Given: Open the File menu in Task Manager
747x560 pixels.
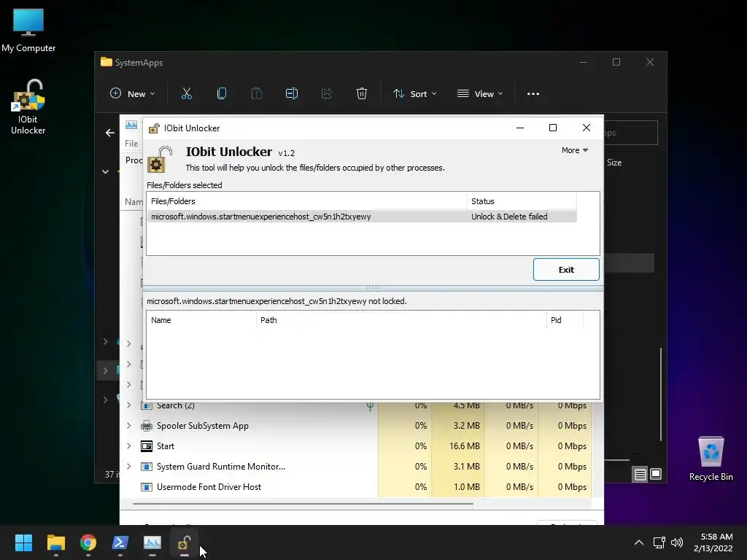Looking at the screenshot, I should pyautogui.click(x=131, y=144).
